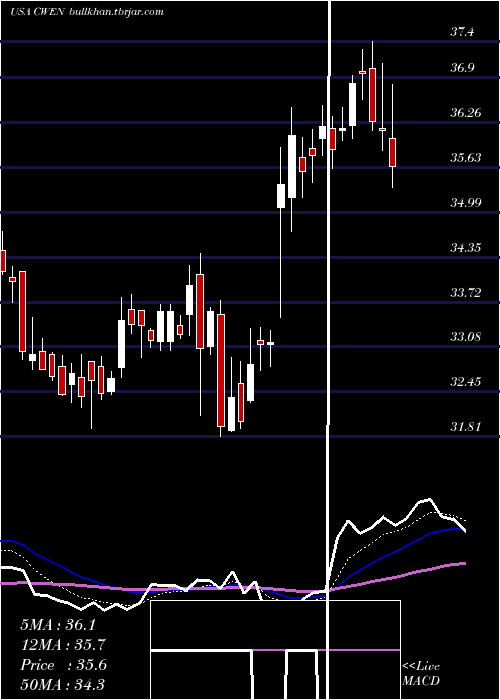This screenshot has height=700, width=500.
Task: Select the 31.81 price axis label
Action: coord(466,427)
